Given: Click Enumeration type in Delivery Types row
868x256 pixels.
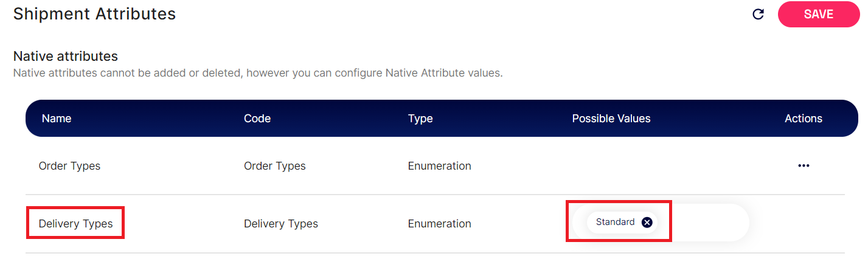Looking at the screenshot, I should pos(440,224).
